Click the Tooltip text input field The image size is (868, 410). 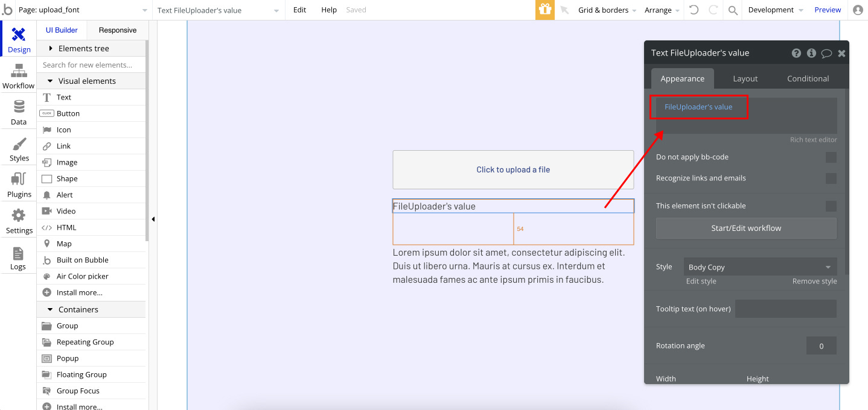tap(785, 309)
